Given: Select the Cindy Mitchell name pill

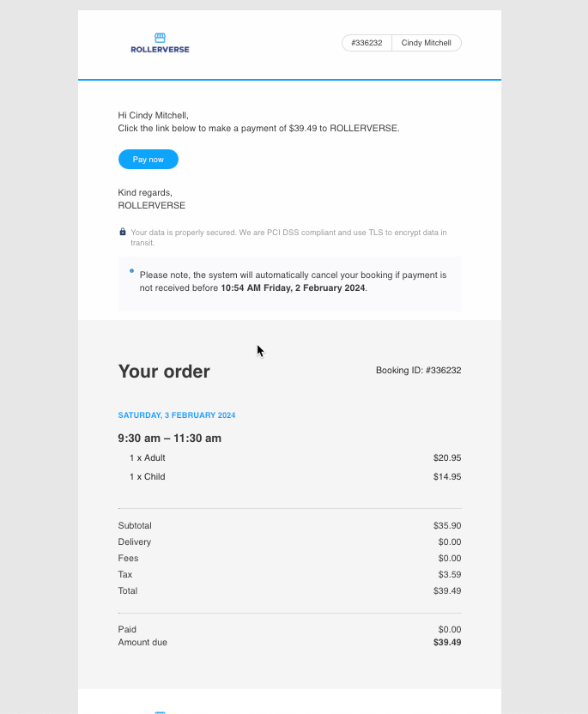Looking at the screenshot, I should pyautogui.click(x=426, y=42).
